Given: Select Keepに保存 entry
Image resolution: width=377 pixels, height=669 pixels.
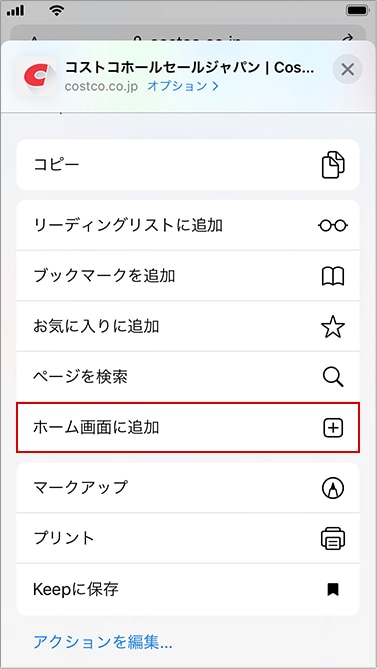Looking at the screenshot, I should [x=188, y=590].
